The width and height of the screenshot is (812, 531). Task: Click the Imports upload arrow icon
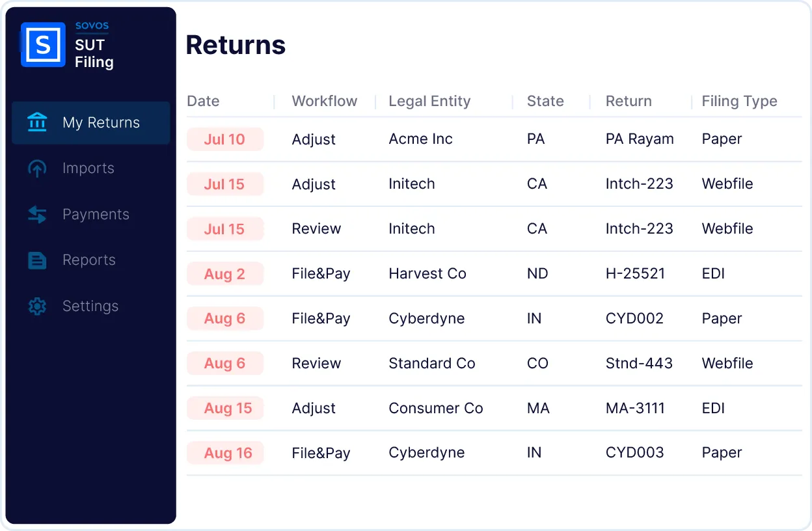37,169
